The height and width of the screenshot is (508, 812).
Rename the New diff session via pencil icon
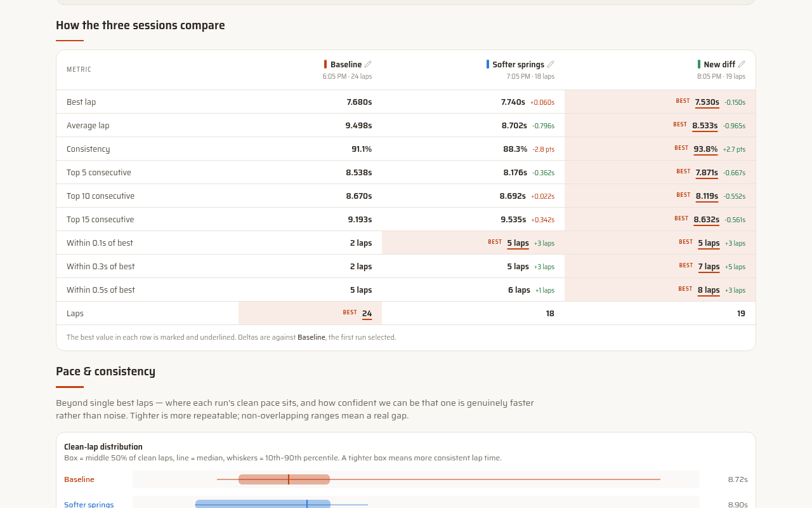(742, 64)
